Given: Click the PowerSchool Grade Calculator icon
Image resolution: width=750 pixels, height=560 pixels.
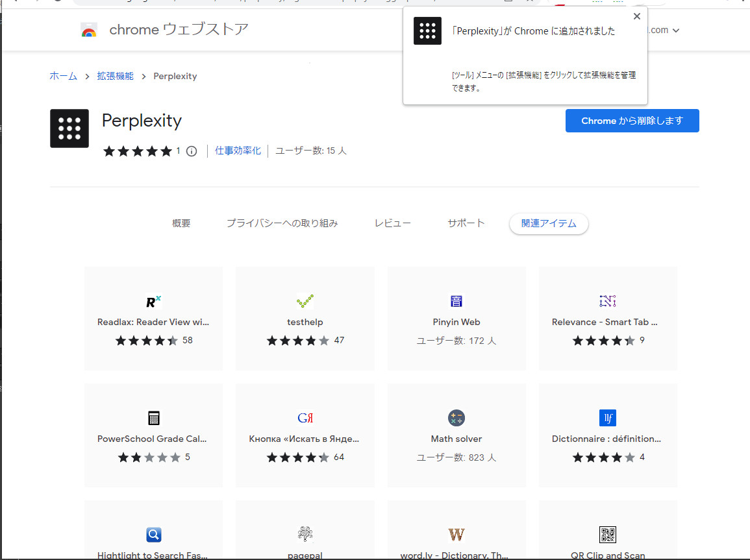Looking at the screenshot, I should [x=153, y=418].
